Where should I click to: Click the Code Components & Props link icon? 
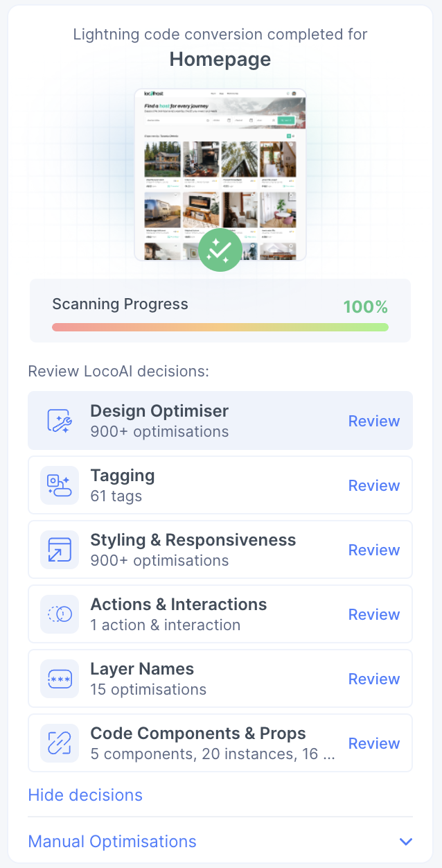tap(59, 743)
